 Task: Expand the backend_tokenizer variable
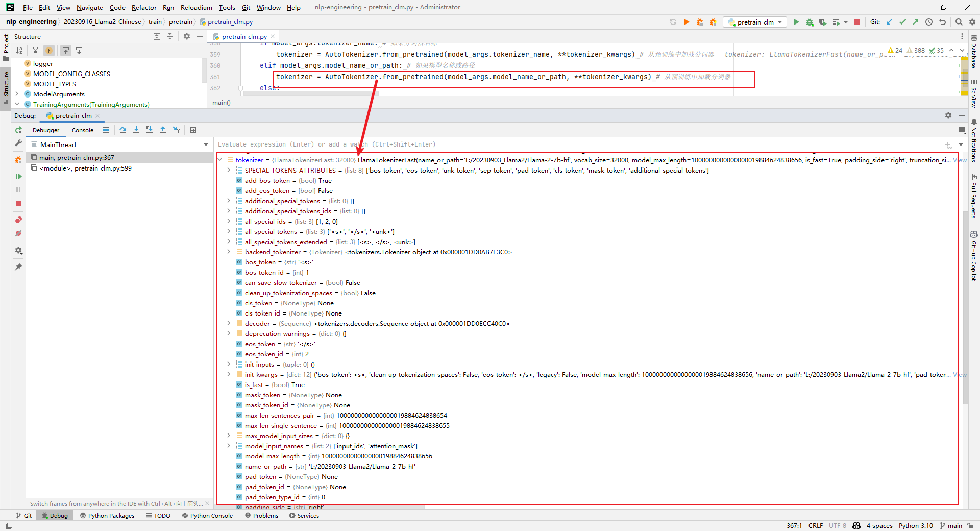click(229, 252)
